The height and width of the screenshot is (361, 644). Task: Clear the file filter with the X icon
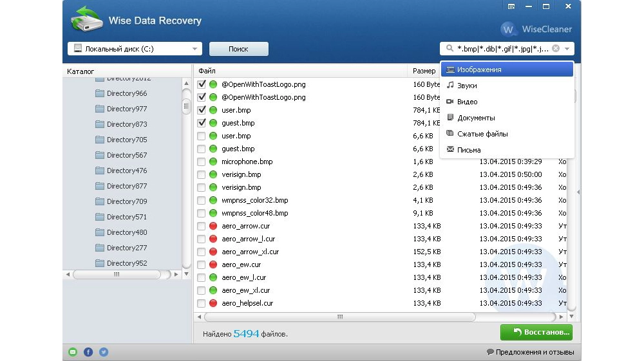(x=556, y=49)
